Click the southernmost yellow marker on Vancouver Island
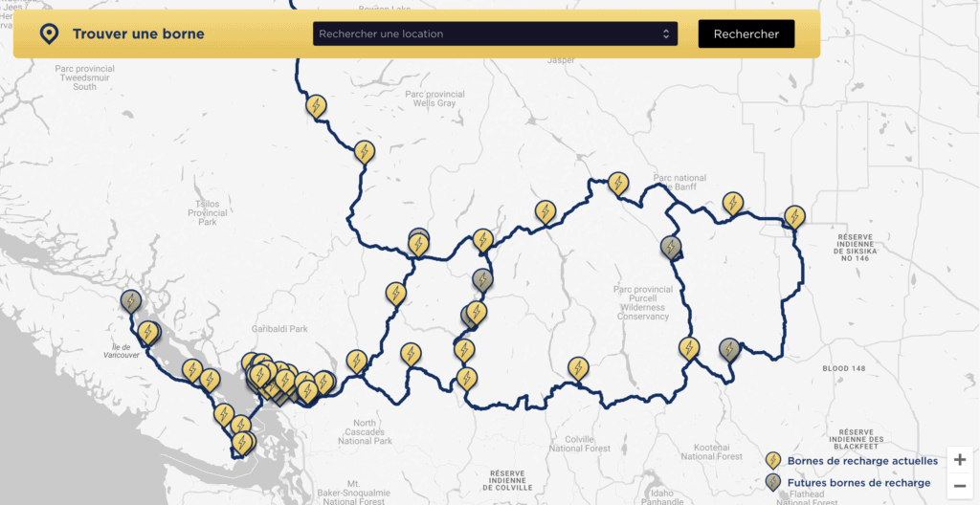Viewport: 980px width, 505px height. [243, 443]
